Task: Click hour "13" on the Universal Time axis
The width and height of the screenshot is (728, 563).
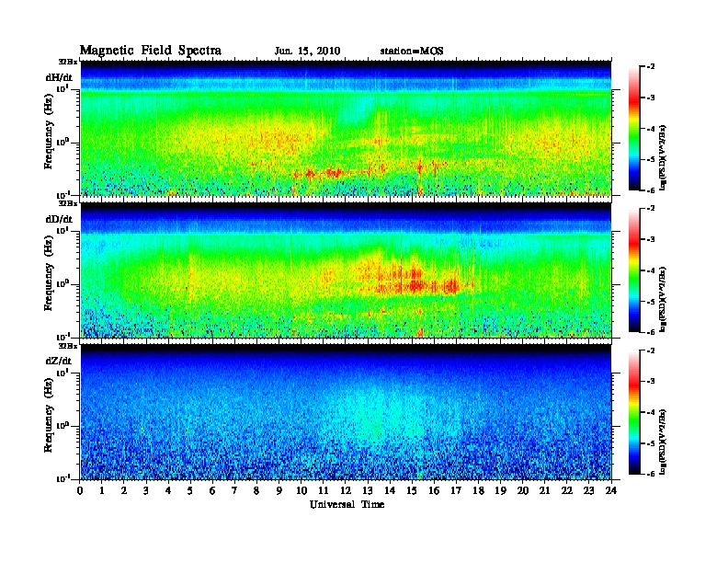Action: point(368,491)
